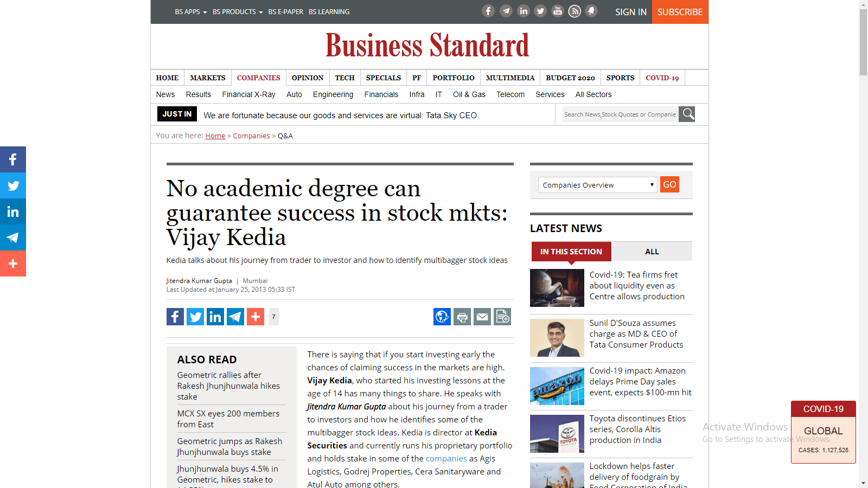This screenshot has height=488, width=868.
Task: Share article on Telegram below headline
Action: [x=235, y=317]
